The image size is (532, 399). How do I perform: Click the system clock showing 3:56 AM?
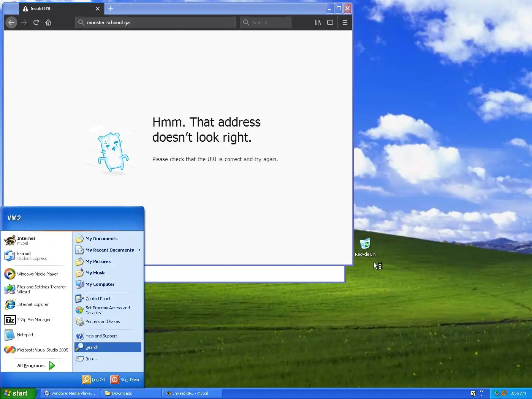[518, 393]
